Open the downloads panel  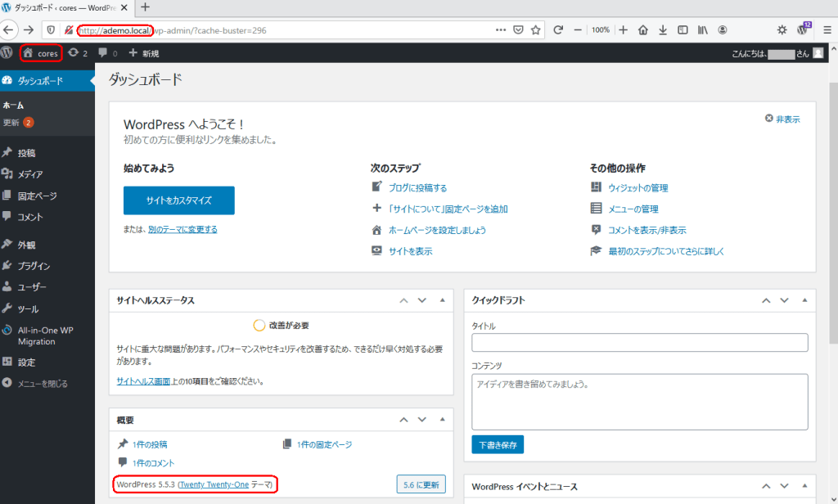[663, 30]
